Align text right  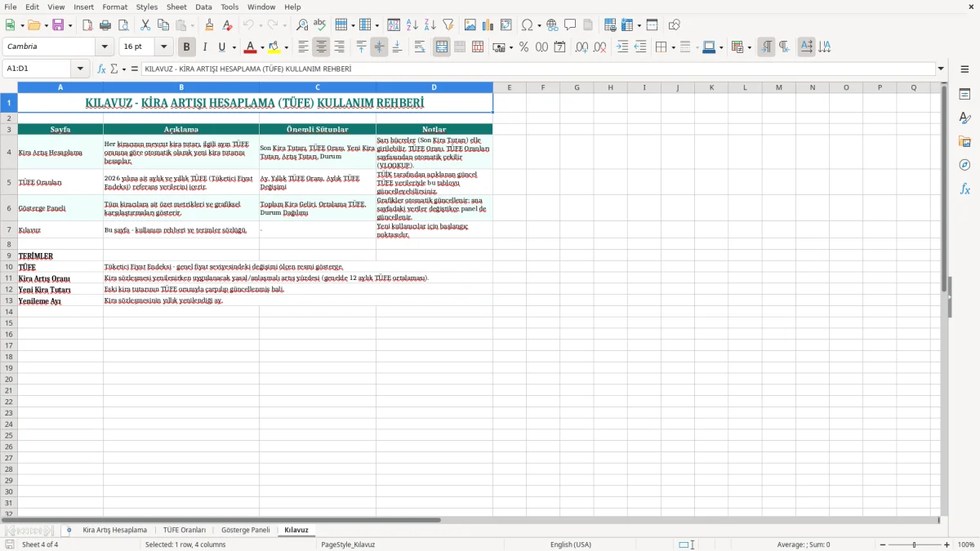point(340,47)
